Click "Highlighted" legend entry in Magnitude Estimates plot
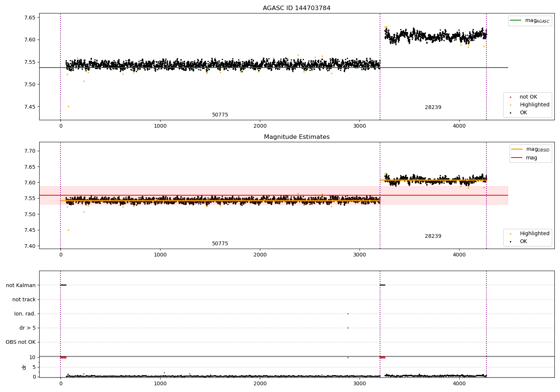This screenshot has height=392, width=560. [535, 234]
